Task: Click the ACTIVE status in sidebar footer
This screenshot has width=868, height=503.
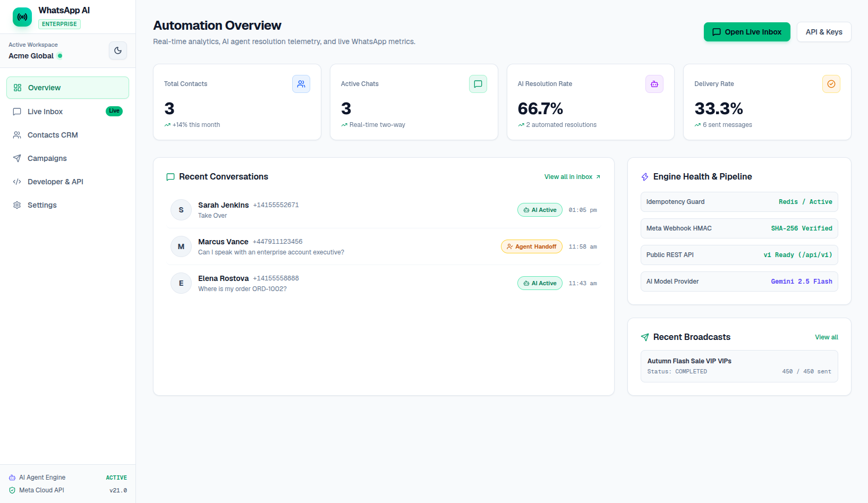Action: coord(116,478)
